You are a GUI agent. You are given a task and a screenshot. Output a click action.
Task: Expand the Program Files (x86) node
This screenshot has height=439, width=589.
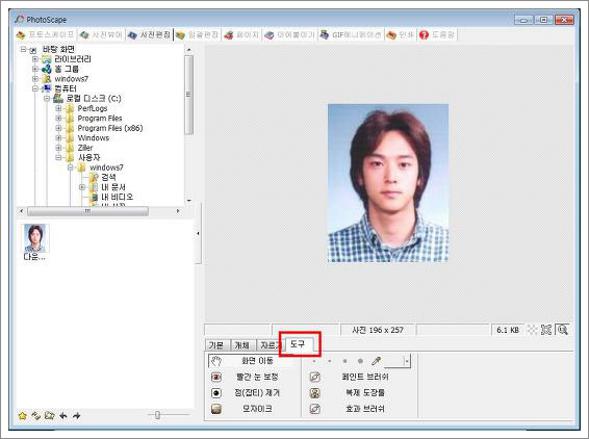coord(58,128)
